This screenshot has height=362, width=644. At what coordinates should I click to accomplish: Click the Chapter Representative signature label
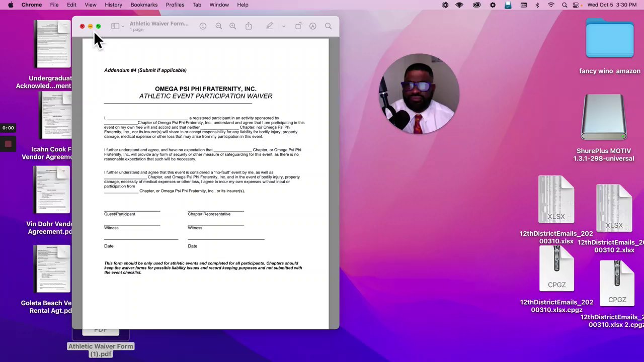[x=209, y=214]
